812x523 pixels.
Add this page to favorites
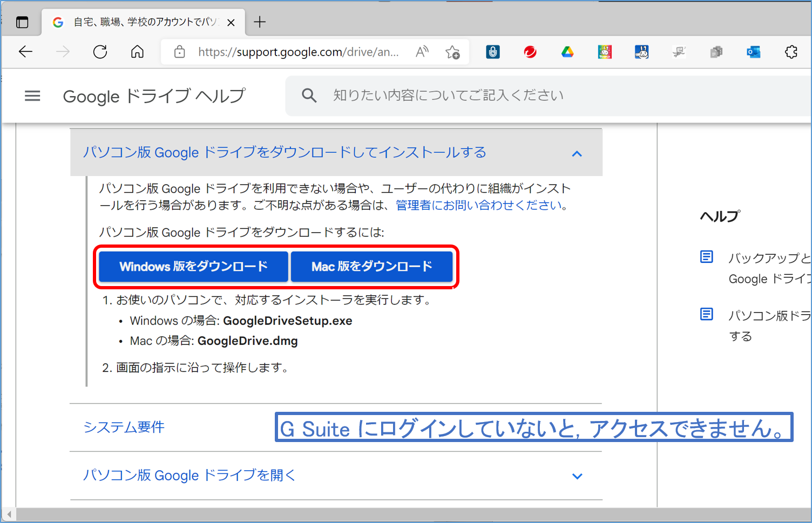[x=452, y=52]
